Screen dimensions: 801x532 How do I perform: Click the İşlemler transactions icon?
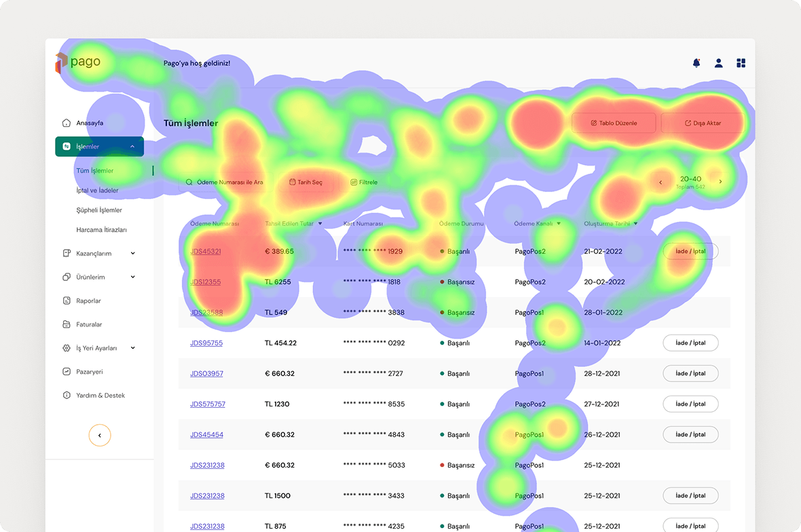pyautogui.click(x=67, y=147)
